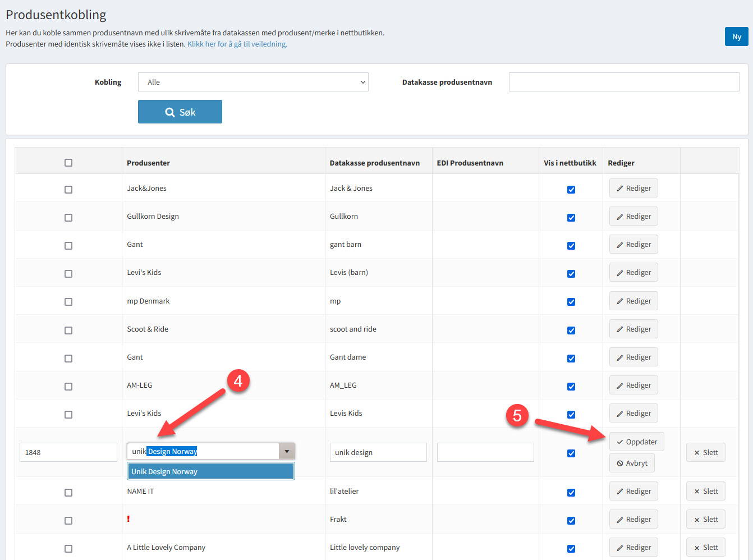Image resolution: width=753 pixels, height=560 pixels.
Task: Click the Rediger pencil for Jack&Jones
Action: point(633,189)
